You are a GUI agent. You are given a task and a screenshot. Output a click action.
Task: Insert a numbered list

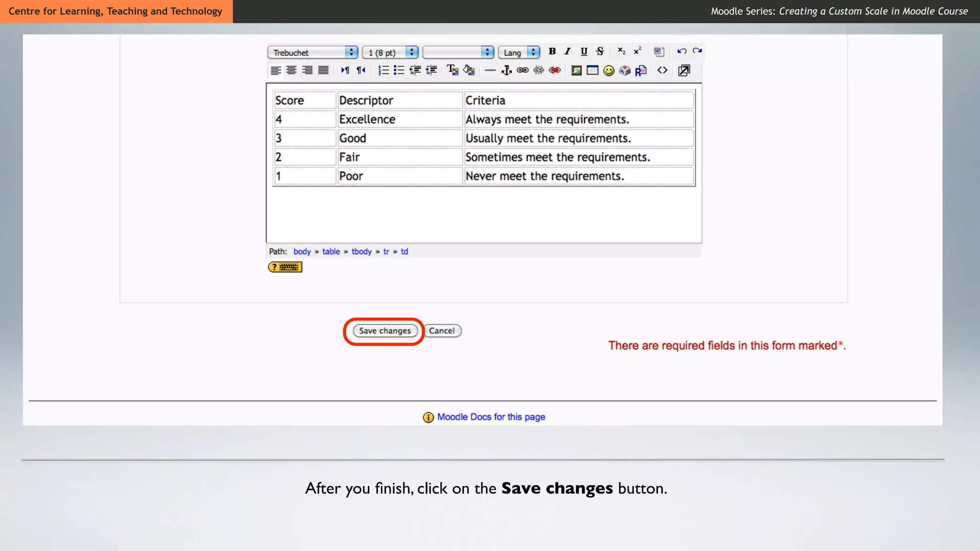(x=383, y=70)
